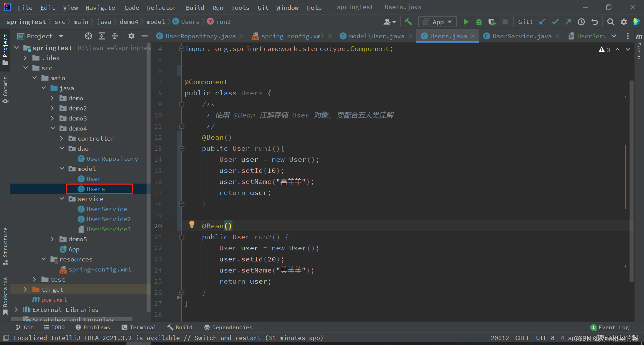The height and width of the screenshot is (345, 644).
Task: Click the Build project hammer icon
Action: click(x=408, y=22)
